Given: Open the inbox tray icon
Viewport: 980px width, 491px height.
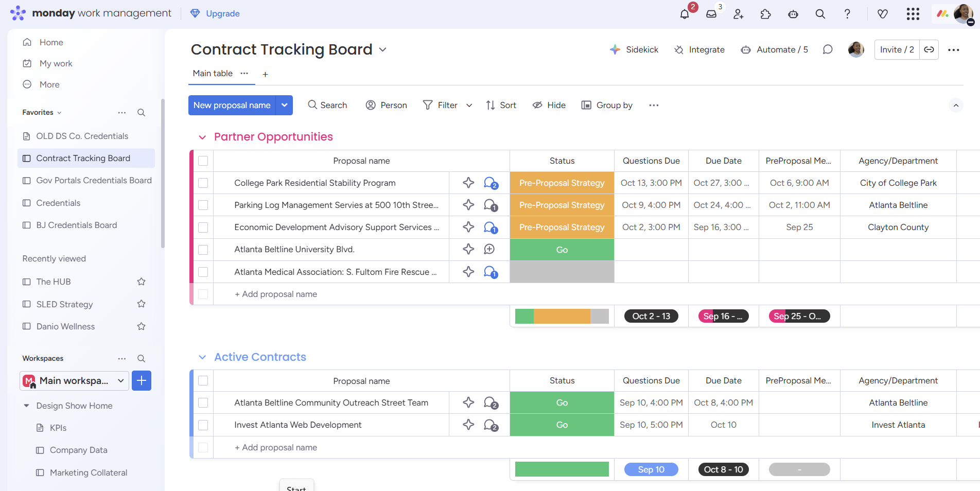Looking at the screenshot, I should click(x=711, y=14).
